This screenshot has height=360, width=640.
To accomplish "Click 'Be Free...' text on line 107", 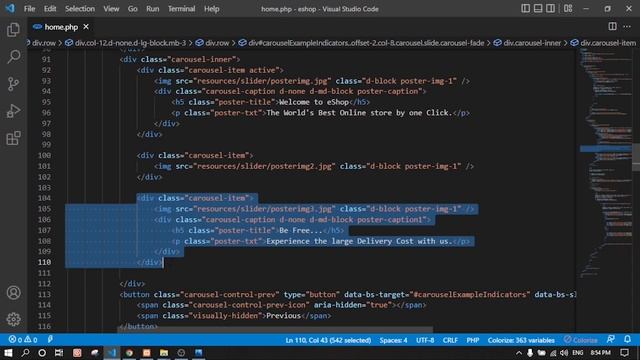I will click(x=301, y=230).
